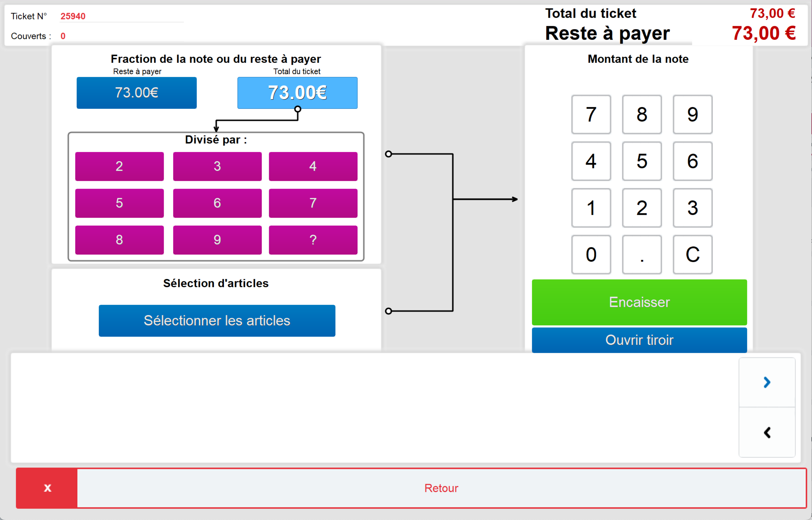
Task: Click the right chevron arrow button
Action: point(767,382)
